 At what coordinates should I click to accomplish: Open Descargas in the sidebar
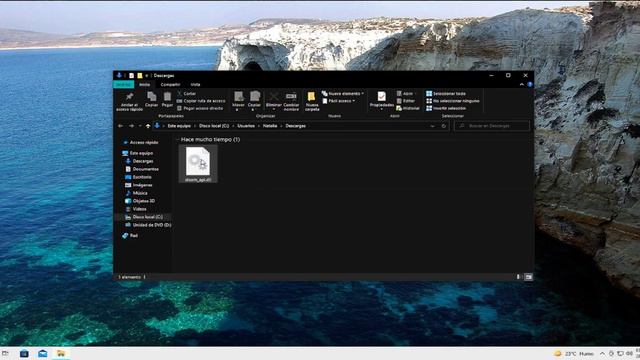point(140,161)
